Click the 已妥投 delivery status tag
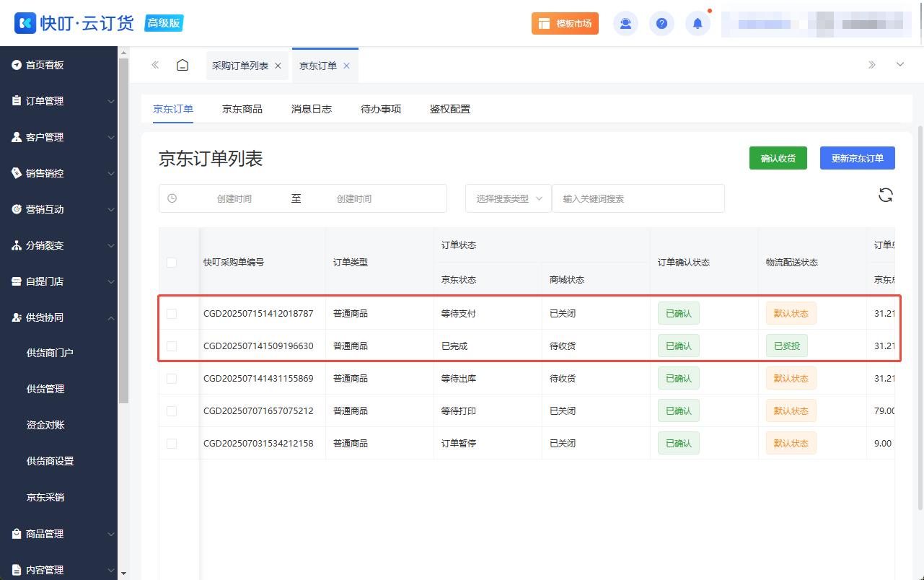The image size is (924, 580). (x=787, y=346)
